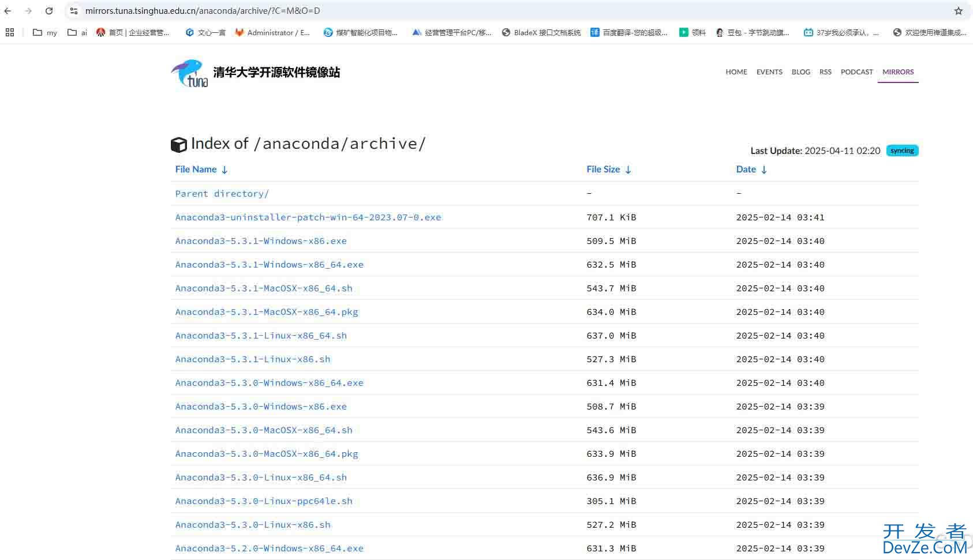Download Anaconda3-5.3.1-Linux-x86_64.sh
The height and width of the screenshot is (560, 973).
(261, 336)
